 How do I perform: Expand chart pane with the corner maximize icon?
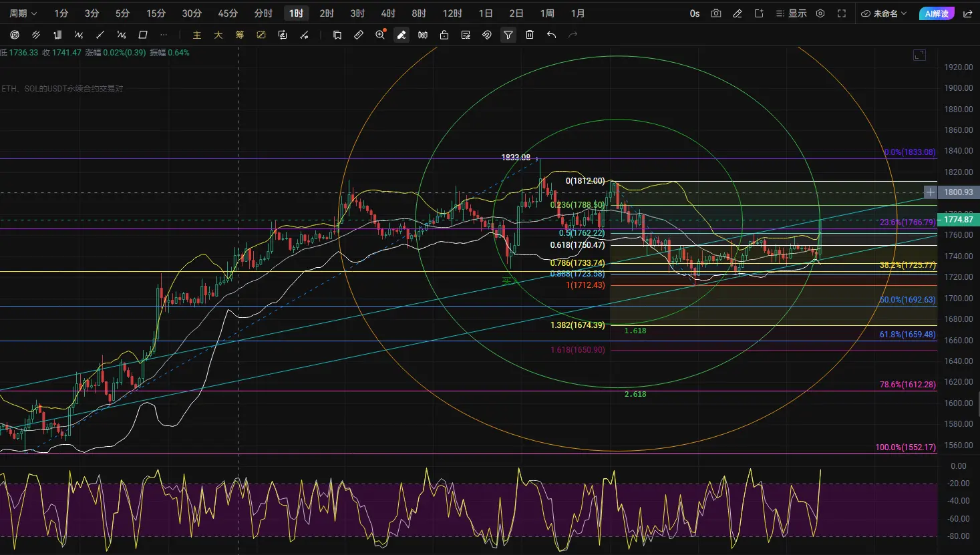pyautogui.click(x=920, y=55)
